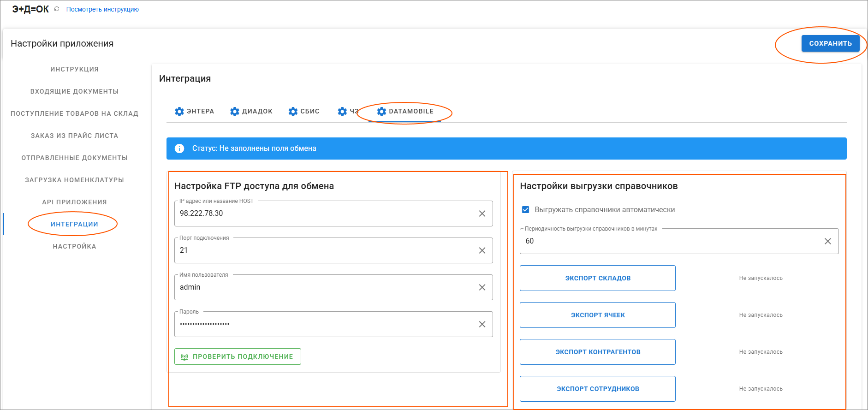This screenshot has width=868, height=410.
Task: Start Экспорт складов
Action: coord(597,278)
